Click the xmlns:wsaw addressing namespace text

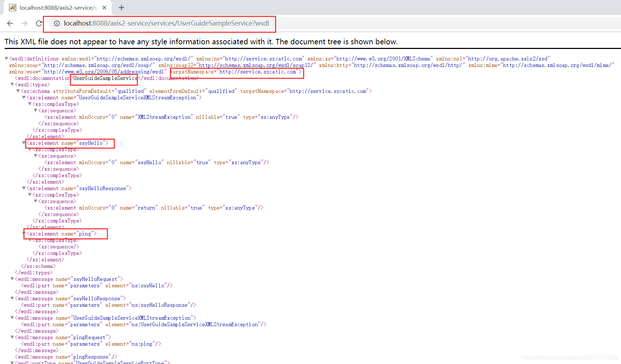tap(88, 72)
